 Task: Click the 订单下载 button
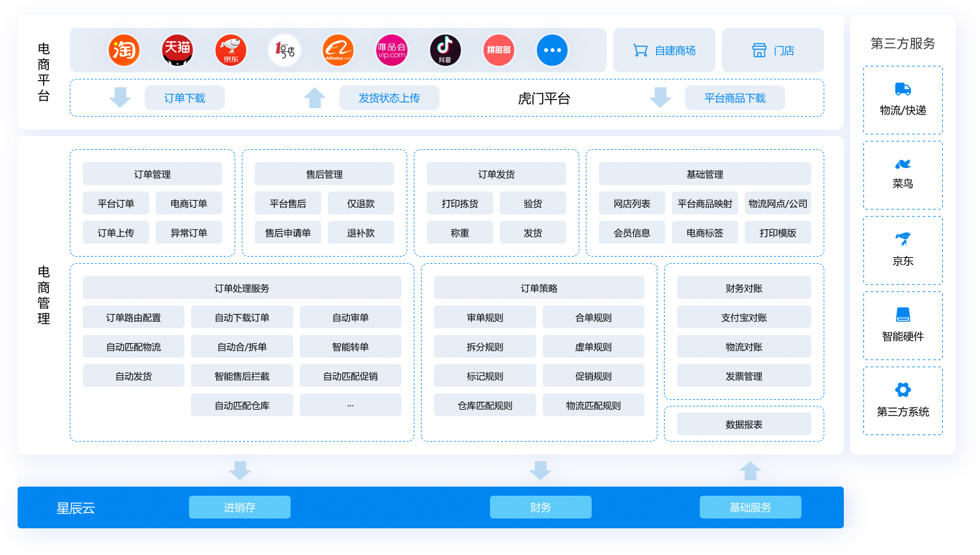(184, 97)
